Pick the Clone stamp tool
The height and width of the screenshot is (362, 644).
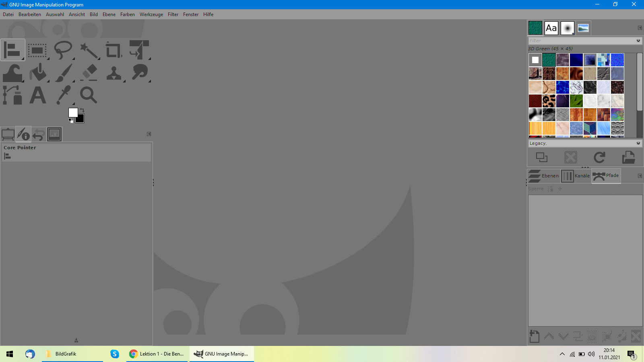pos(114,73)
